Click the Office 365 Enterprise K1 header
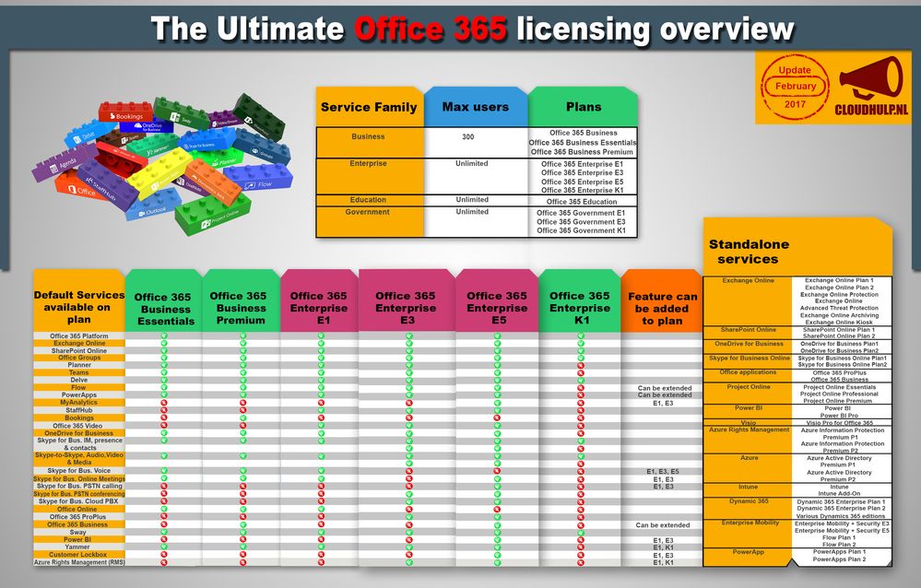The height and width of the screenshot is (588, 921). pos(580,302)
